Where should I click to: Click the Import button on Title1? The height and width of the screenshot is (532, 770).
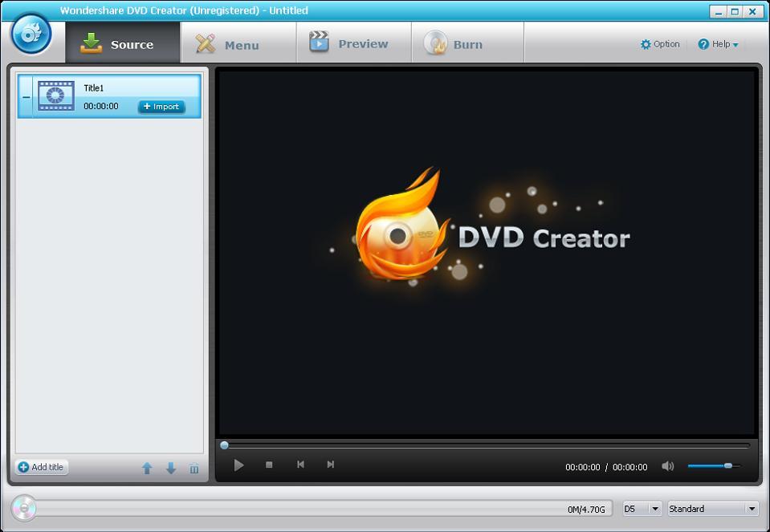(x=161, y=107)
